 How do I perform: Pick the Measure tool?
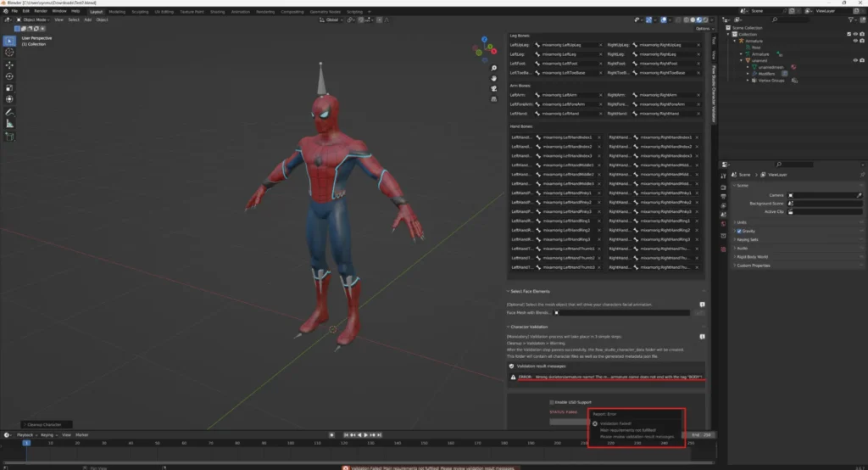coord(9,123)
